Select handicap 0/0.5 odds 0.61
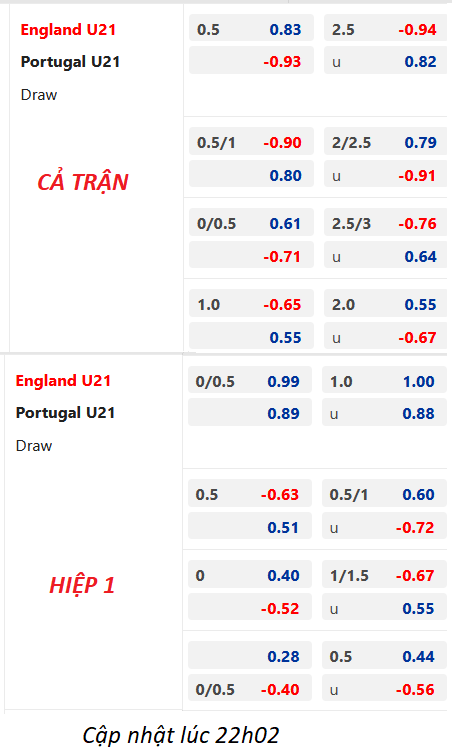 coord(251,223)
